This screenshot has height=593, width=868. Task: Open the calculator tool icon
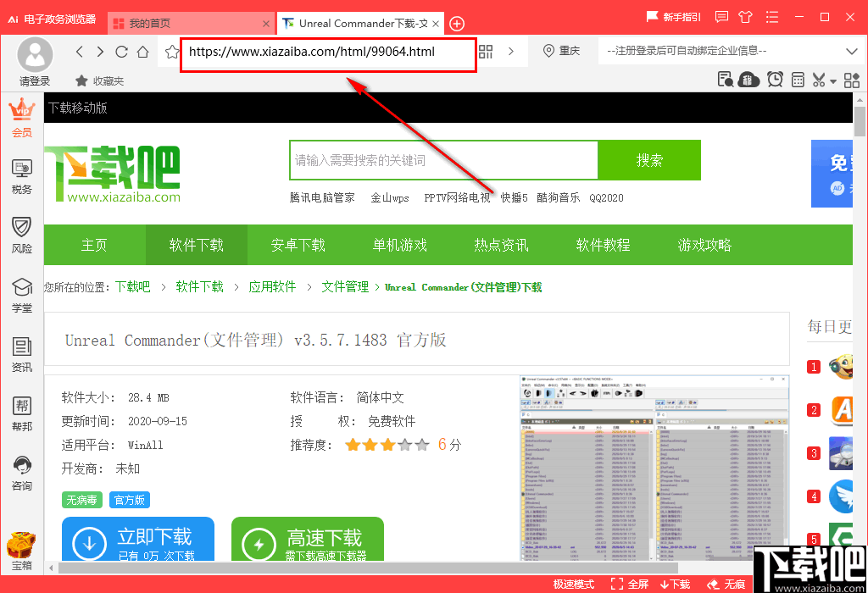pyautogui.click(x=797, y=79)
